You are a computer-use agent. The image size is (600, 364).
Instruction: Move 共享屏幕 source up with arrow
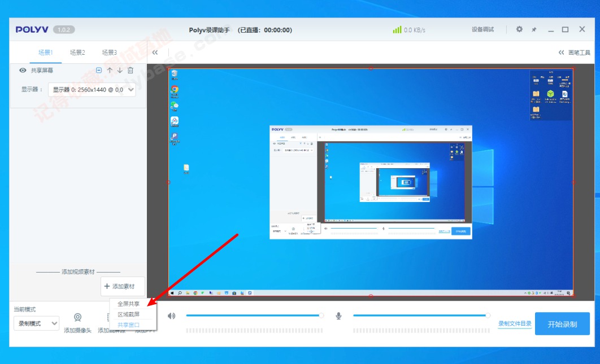coord(110,71)
